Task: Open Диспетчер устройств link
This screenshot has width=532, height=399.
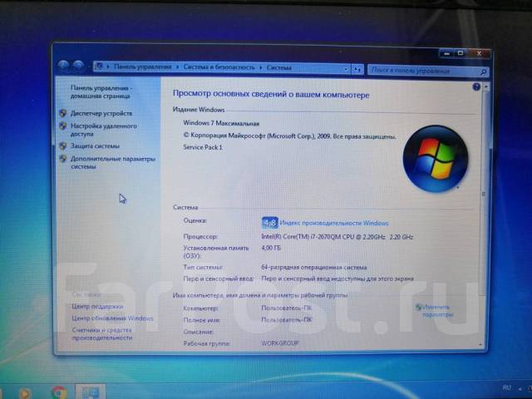Action: [x=101, y=113]
